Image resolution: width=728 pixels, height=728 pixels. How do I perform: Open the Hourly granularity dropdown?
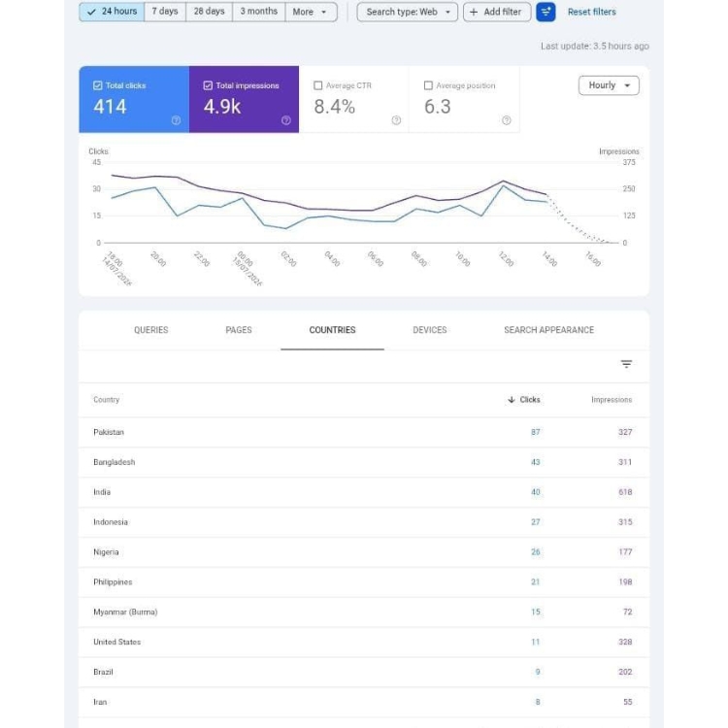[x=609, y=85]
